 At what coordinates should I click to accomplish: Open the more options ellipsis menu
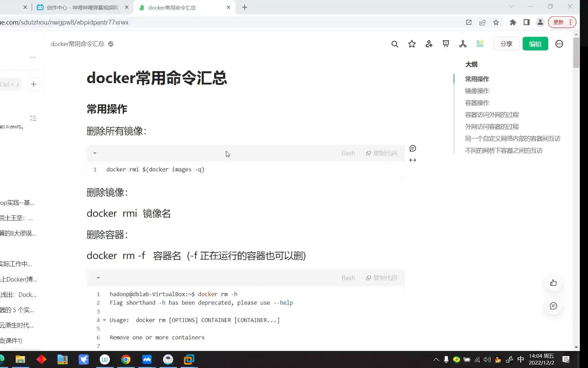pos(559,44)
